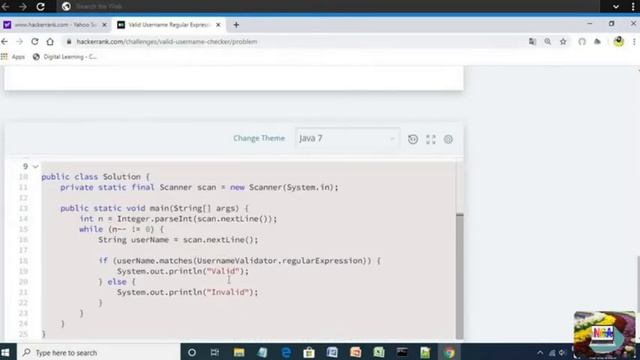Screen dimensions: 640x360
Task: Click the "public static void main" line
Action: click(x=154, y=208)
